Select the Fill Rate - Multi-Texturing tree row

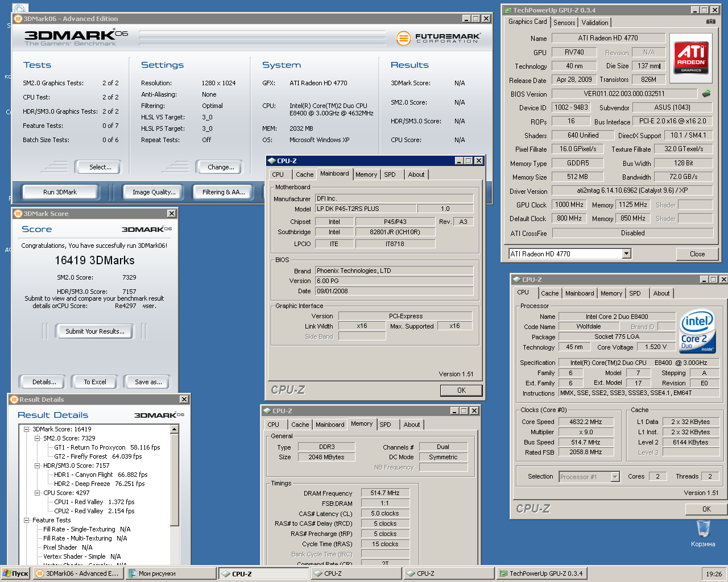[85, 538]
